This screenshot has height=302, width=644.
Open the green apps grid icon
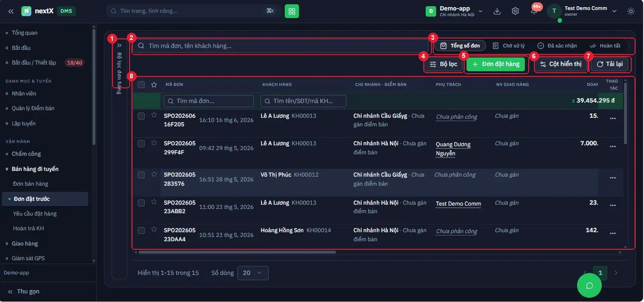pyautogui.click(x=292, y=11)
